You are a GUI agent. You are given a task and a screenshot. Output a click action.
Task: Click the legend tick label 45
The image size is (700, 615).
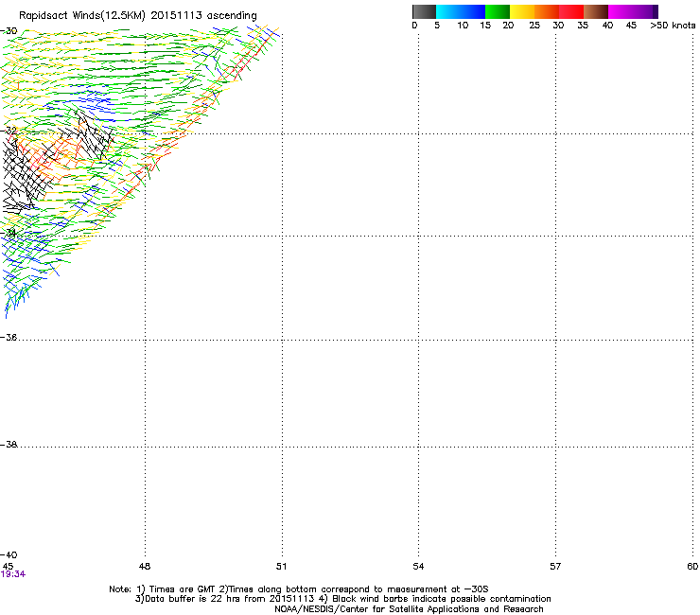point(631,26)
